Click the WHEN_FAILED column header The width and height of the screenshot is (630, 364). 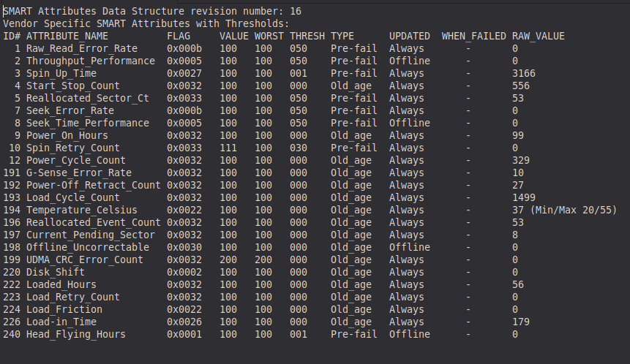coord(474,36)
